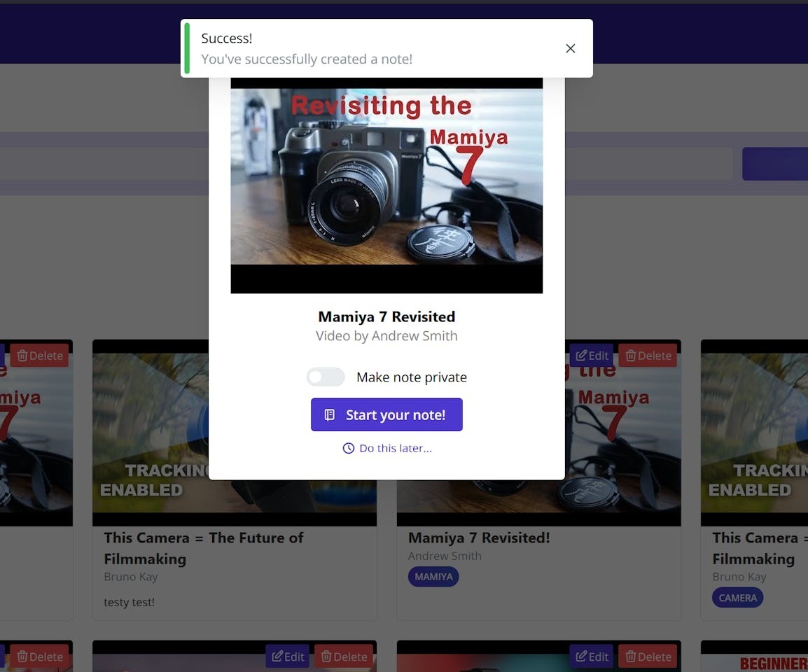Delete the 'Mamiya 7 Revisited!' card

click(x=648, y=355)
